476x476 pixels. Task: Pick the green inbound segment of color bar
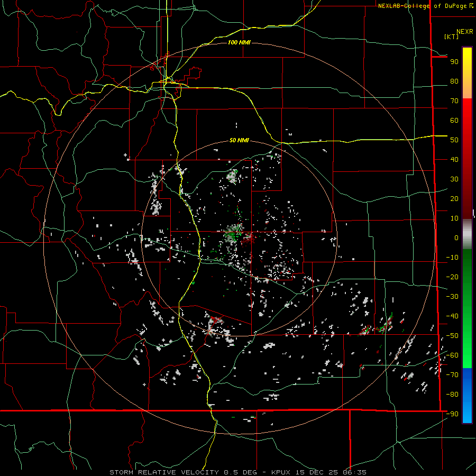[x=467, y=308]
